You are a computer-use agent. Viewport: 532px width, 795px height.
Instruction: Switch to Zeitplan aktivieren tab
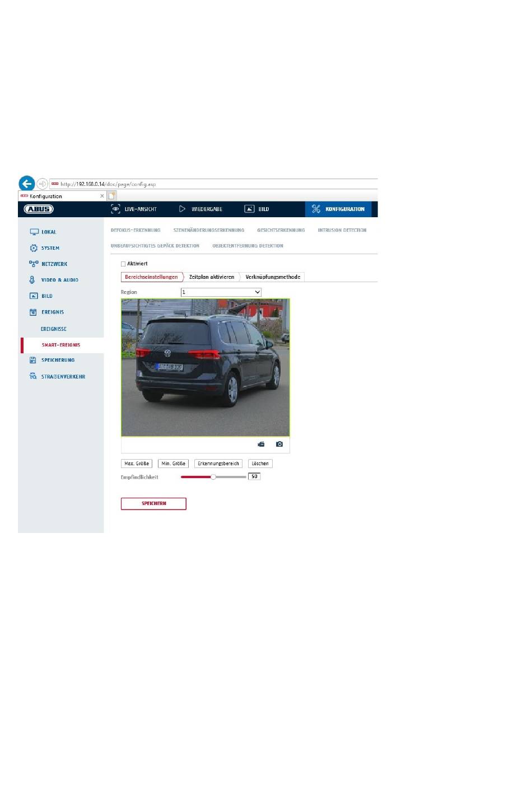point(211,277)
